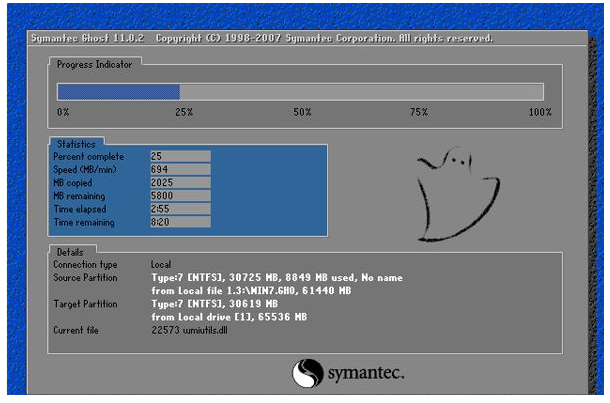Click the MB remaining label
Screen dimensions: 610x403
[79, 196]
